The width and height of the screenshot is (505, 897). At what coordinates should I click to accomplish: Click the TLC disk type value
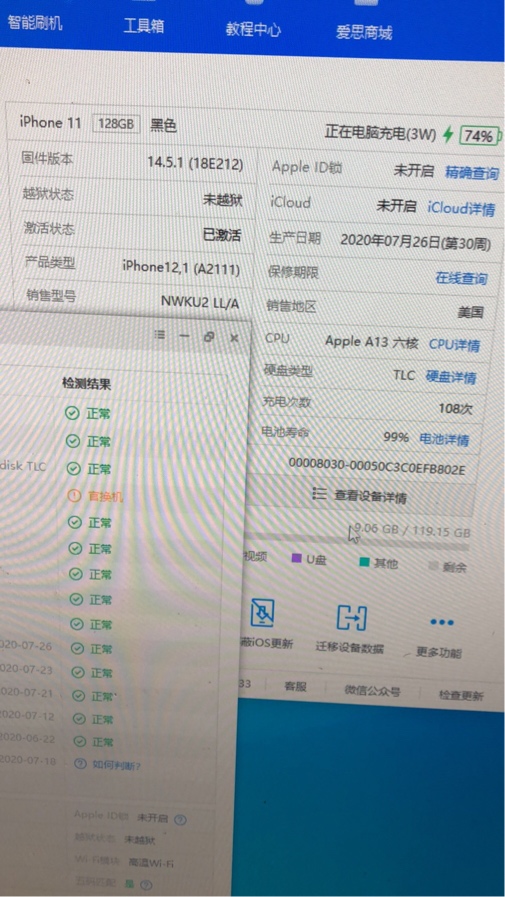click(x=404, y=375)
